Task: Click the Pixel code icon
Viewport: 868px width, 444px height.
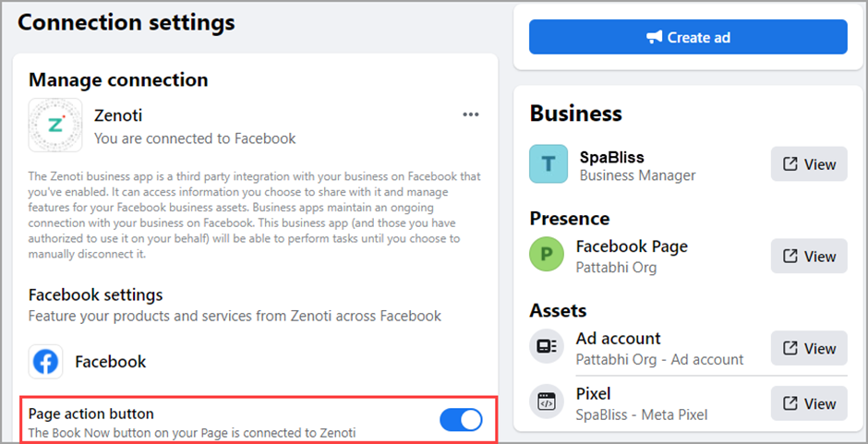Action: click(546, 402)
